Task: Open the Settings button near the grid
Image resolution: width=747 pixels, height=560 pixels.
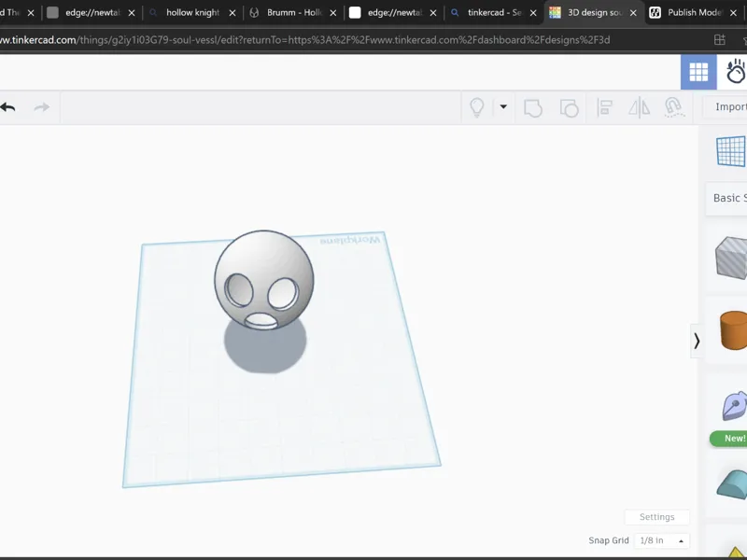Action: click(x=657, y=517)
